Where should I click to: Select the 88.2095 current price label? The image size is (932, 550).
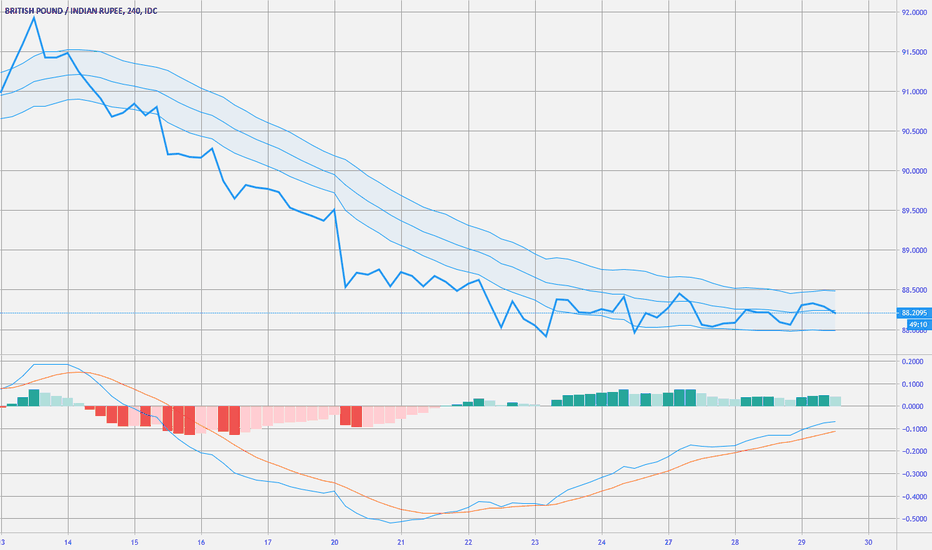pos(913,313)
